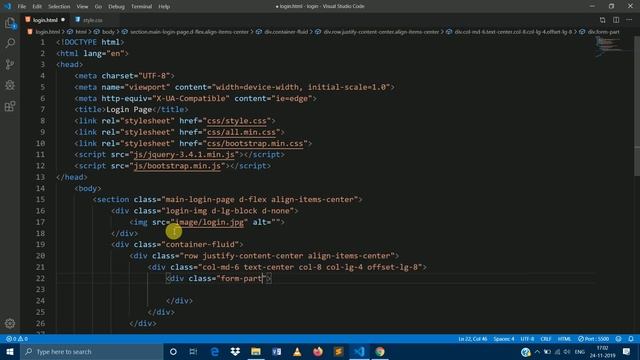The height and width of the screenshot is (360, 640).
Task: Open the Help menu
Action: [x=164, y=7]
